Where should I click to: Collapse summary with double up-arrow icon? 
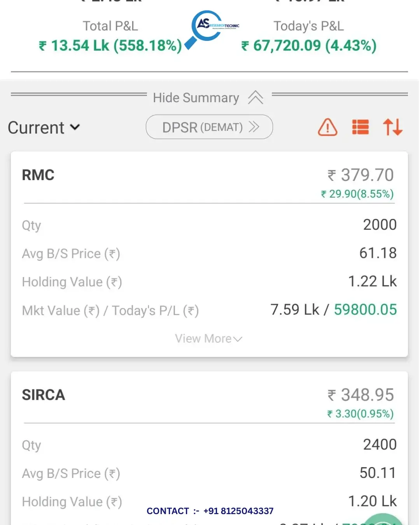[256, 98]
